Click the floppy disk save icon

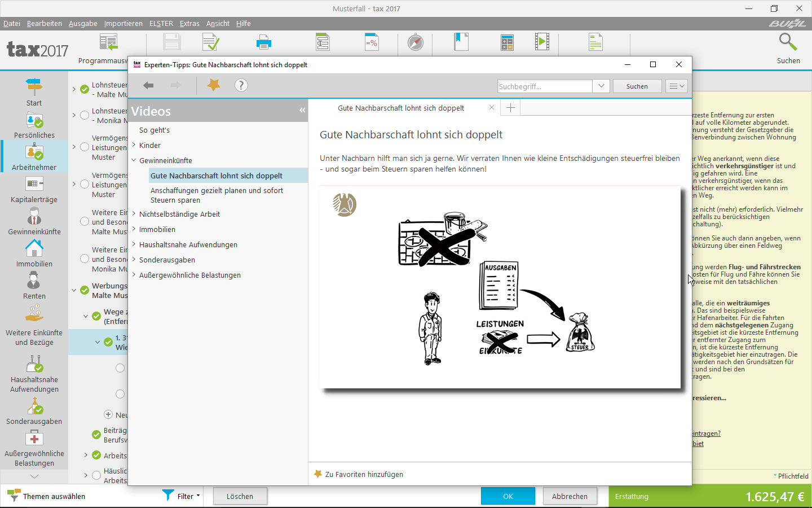click(171, 42)
